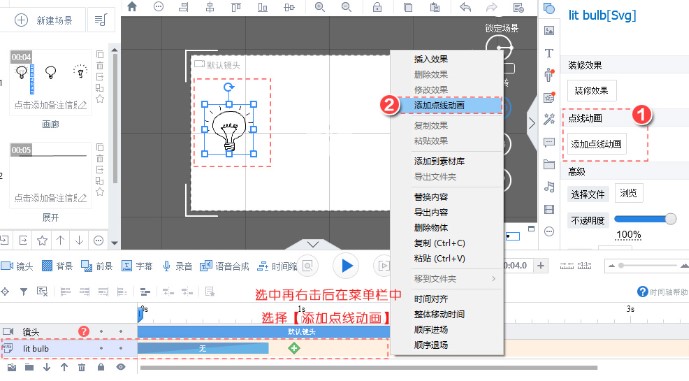Delete layer using the trash icon
The width and height of the screenshot is (689, 381).
82,367
